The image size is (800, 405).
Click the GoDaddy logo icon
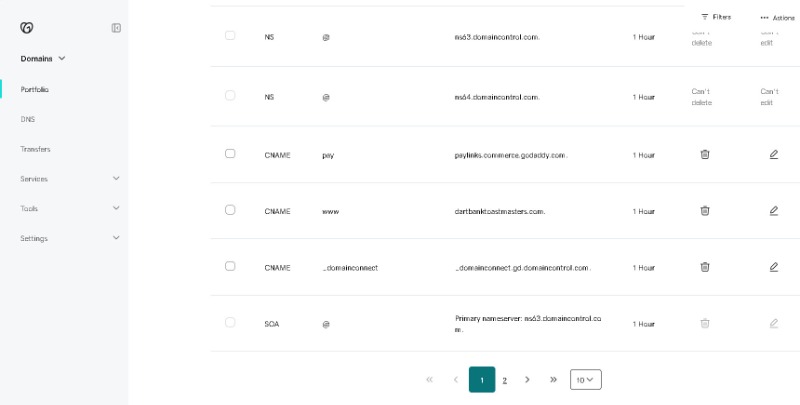tap(27, 28)
